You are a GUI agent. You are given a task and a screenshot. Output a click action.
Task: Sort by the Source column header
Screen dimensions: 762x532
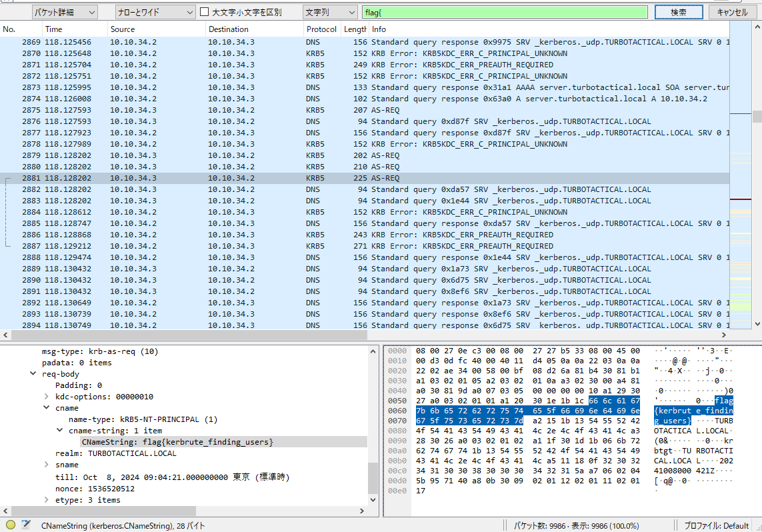tap(157, 29)
